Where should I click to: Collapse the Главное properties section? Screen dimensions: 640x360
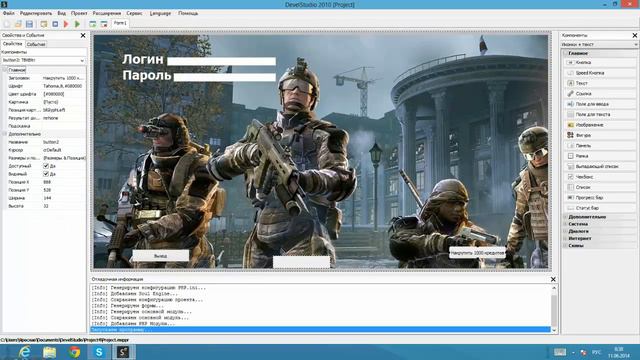point(5,70)
